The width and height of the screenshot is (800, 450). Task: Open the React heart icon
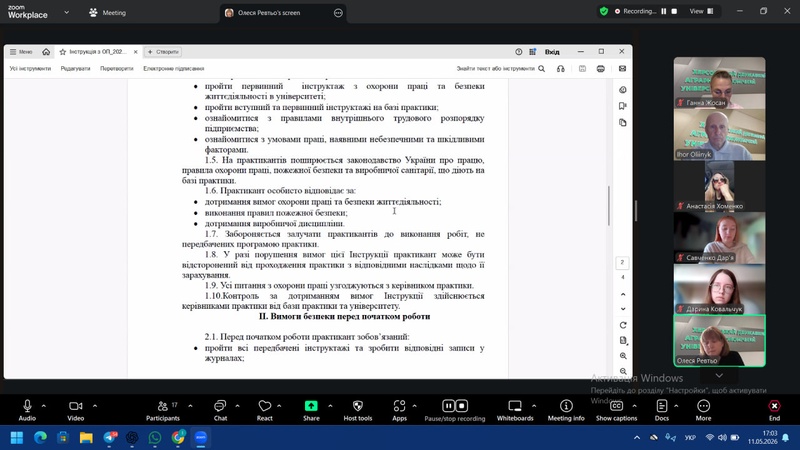265,406
